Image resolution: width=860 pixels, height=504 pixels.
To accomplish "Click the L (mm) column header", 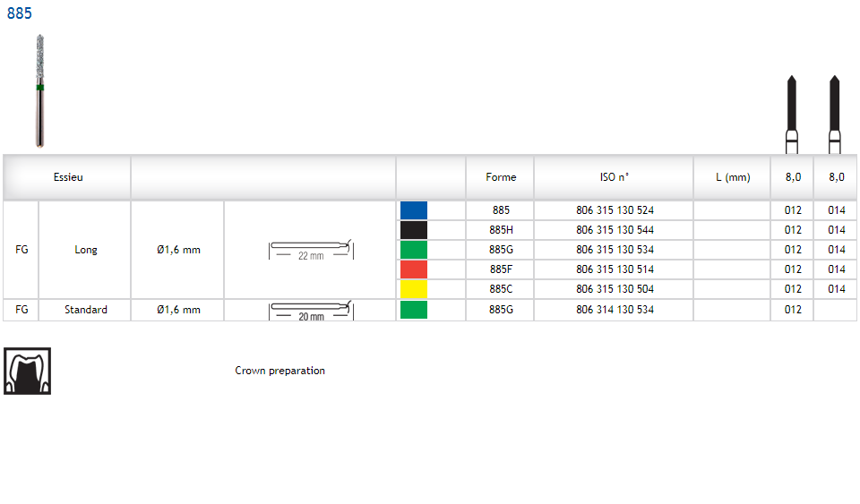I will (x=732, y=177).
